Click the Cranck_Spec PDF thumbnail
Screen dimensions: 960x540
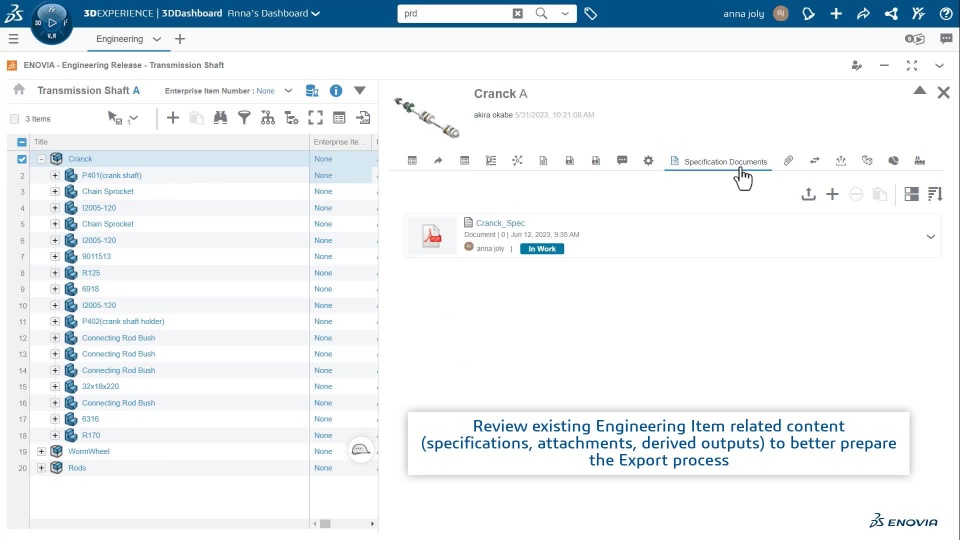tap(432, 236)
